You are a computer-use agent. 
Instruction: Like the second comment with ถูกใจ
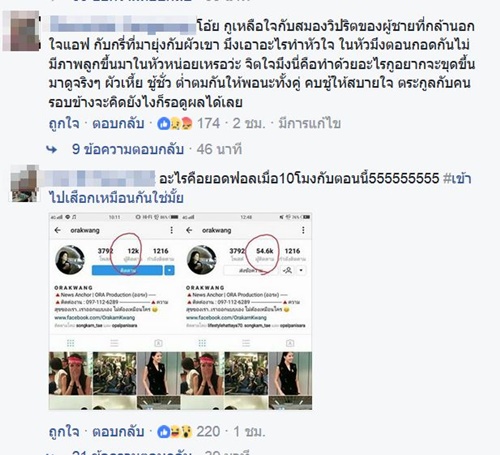64,432
